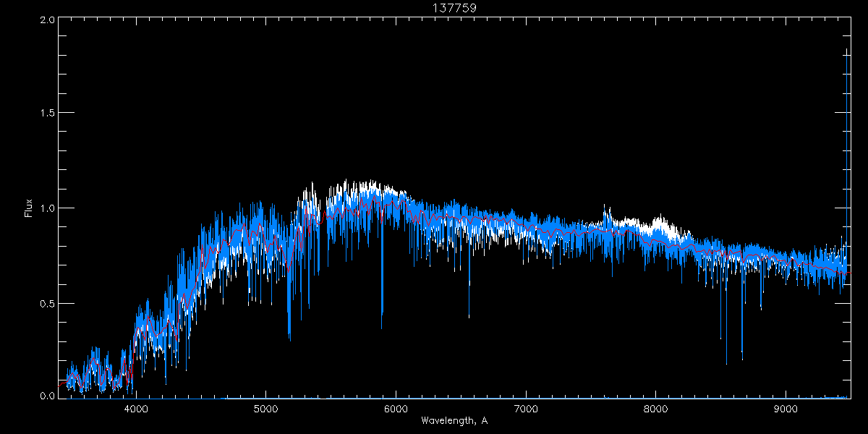
Task: Click the 5000 wavelength tick label
Action: point(265,410)
